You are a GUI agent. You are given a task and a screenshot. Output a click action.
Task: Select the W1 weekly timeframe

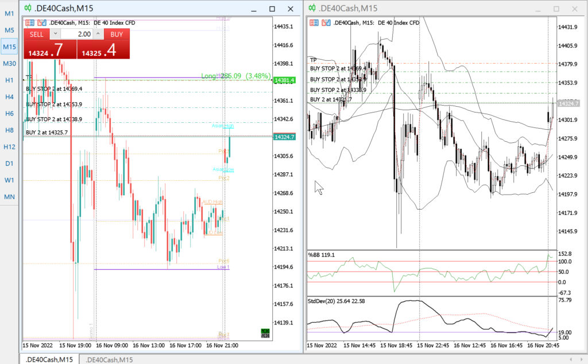coord(9,180)
